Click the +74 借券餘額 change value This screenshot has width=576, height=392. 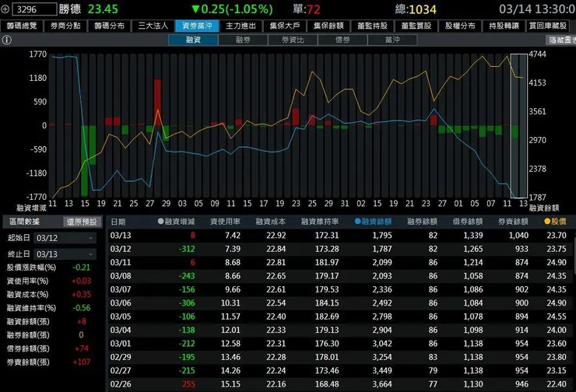click(x=82, y=348)
